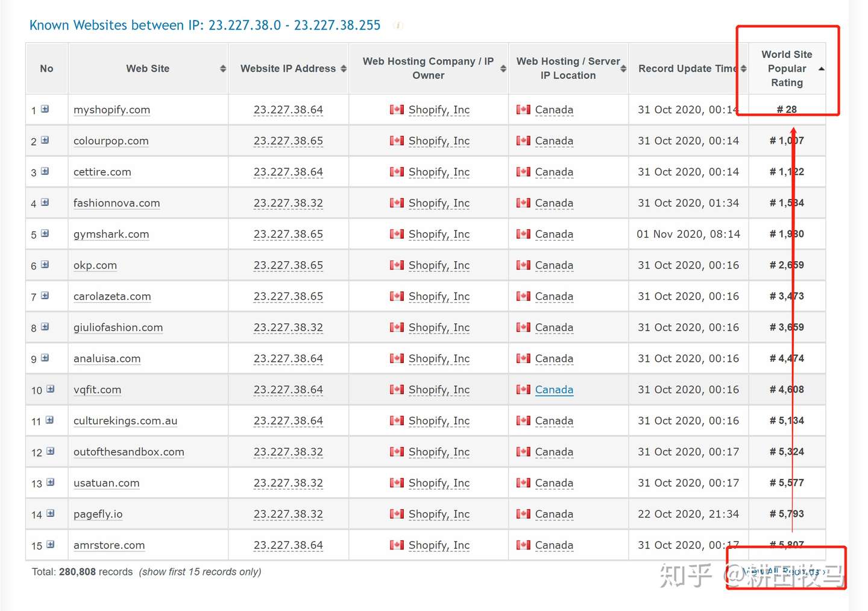Viewport: 868px width, 611px height.
Task: Expand plus icon on pagefly.io row
Action: (51, 513)
